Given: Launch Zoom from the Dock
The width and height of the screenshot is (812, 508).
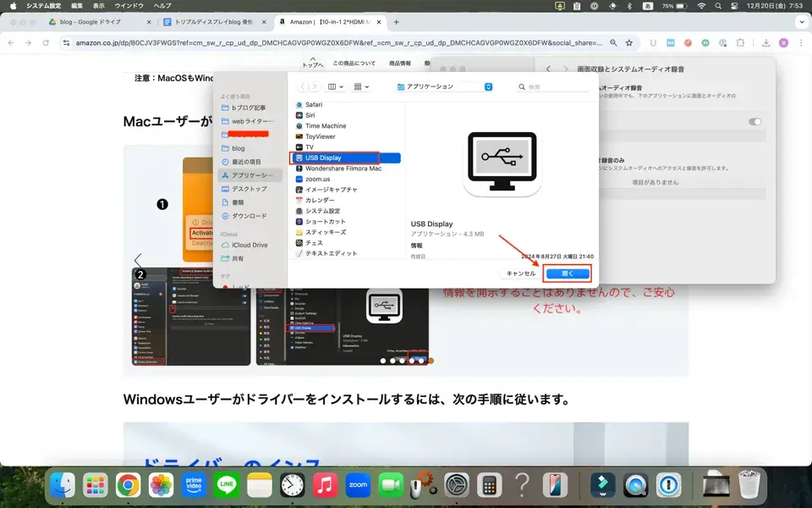Looking at the screenshot, I should point(358,486).
